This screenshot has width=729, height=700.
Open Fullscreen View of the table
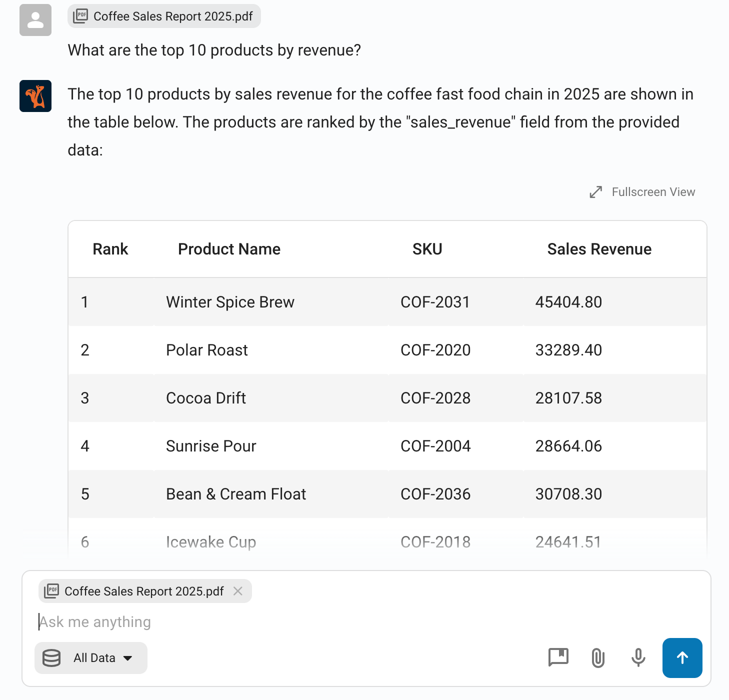tap(653, 192)
